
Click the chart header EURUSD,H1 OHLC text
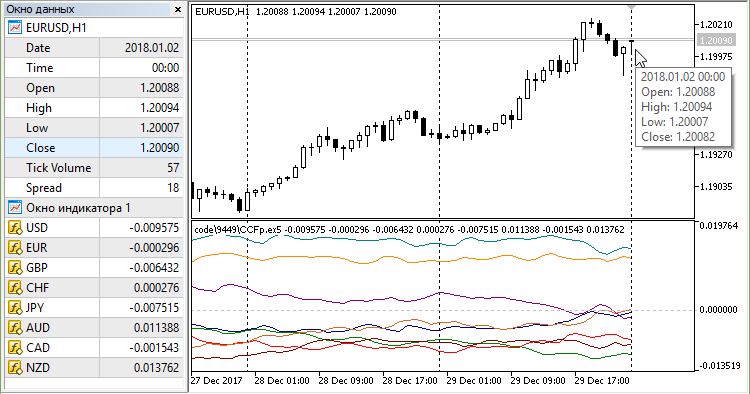coord(296,11)
